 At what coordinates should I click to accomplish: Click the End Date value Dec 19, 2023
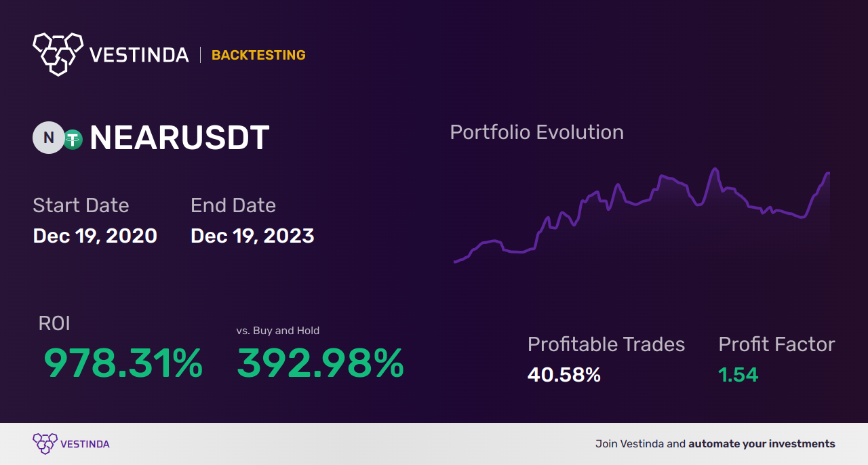coord(252,236)
